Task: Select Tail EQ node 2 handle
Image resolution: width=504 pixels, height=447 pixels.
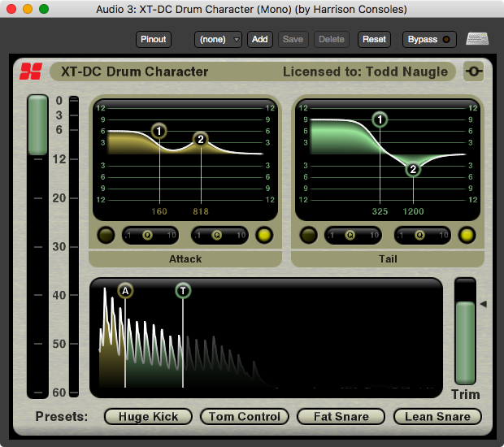Action: 413,169
